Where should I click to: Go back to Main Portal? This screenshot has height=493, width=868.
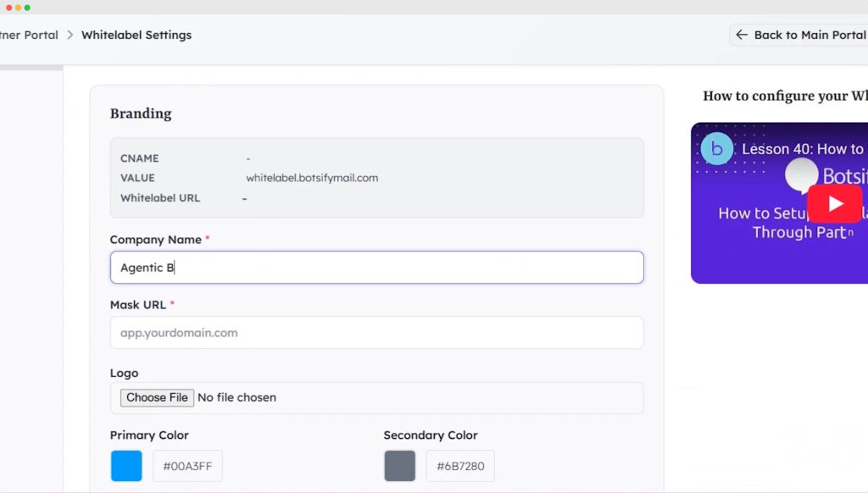coord(799,35)
